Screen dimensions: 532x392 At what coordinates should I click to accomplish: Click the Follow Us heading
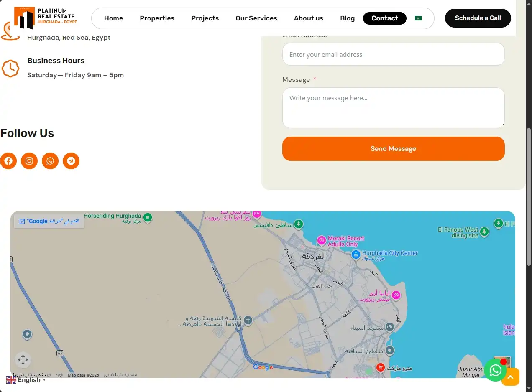[x=27, y=133]
